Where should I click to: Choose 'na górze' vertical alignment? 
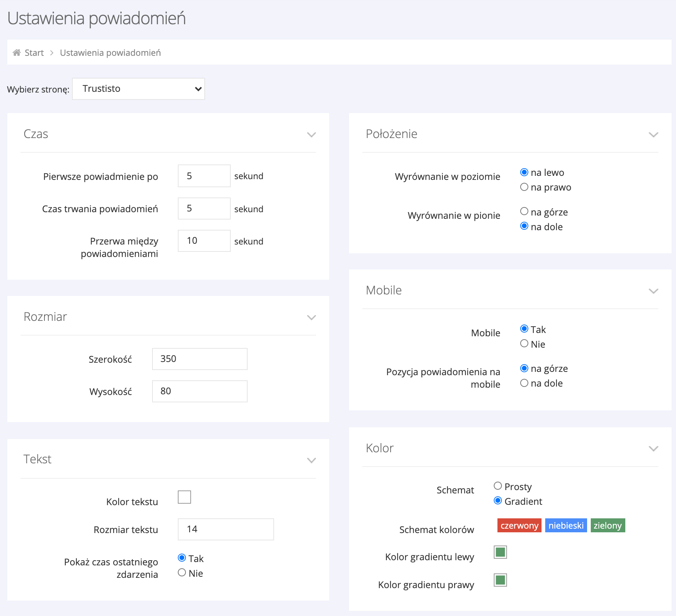(524, 211)
